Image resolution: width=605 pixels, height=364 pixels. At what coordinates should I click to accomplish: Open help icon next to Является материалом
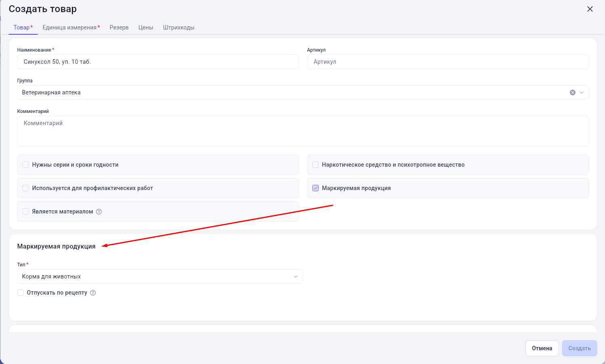(x=99, y=211)
